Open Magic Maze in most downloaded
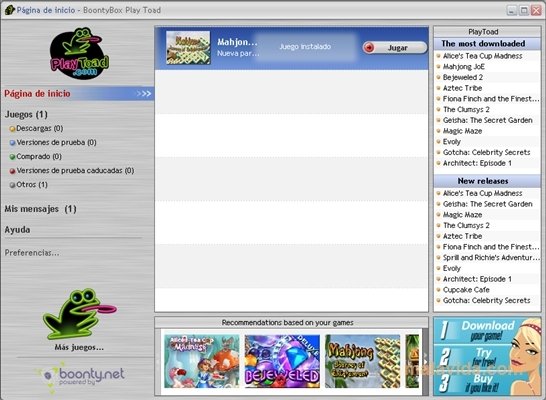546x400 pixels. click(x=462, y=131)
